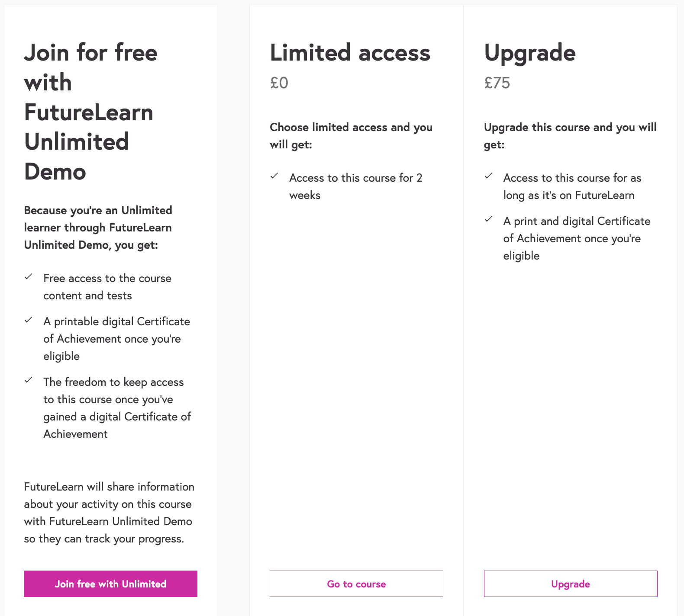Click the £75 price label

point(497,83)
